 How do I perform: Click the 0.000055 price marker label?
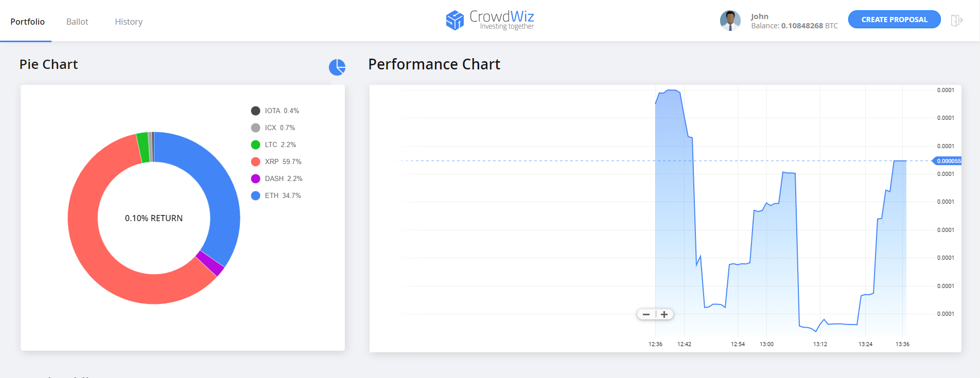coord(947,161)
